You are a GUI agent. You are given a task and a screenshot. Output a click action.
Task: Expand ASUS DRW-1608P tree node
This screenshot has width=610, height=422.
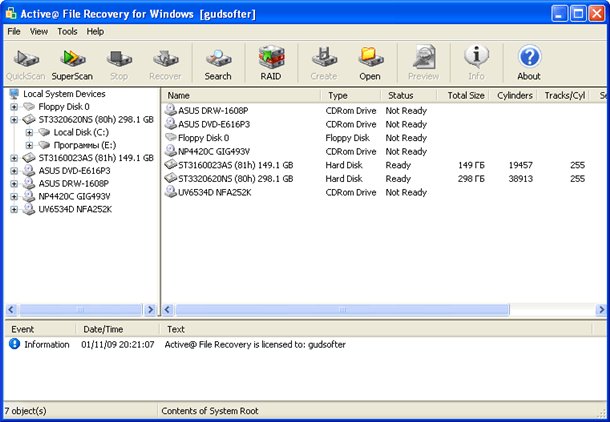(14, 184)
